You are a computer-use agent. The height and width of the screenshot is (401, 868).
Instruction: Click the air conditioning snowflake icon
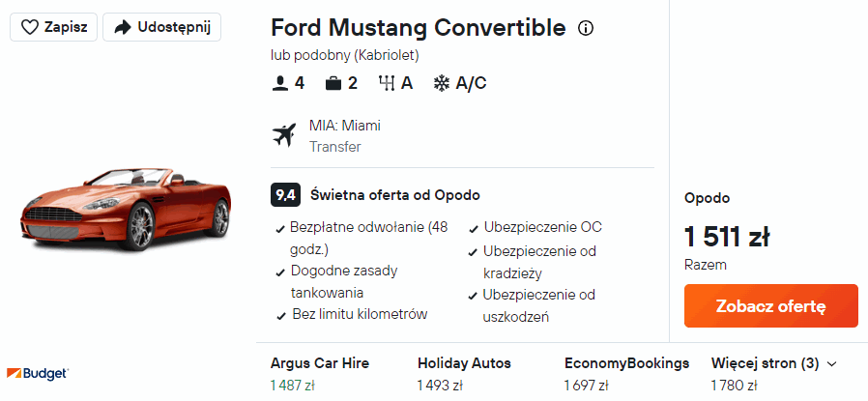coord(442,83)
